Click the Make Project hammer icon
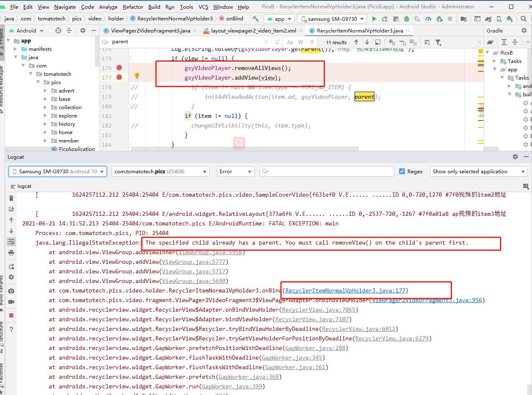This screenshot has width=532, height=395. click(x=255, y=19)
